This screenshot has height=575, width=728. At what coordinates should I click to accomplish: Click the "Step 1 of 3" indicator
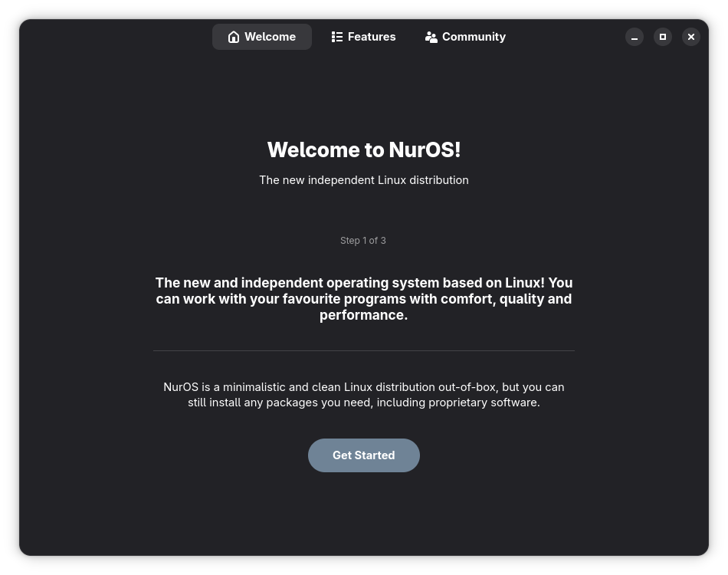click(363, 241)
